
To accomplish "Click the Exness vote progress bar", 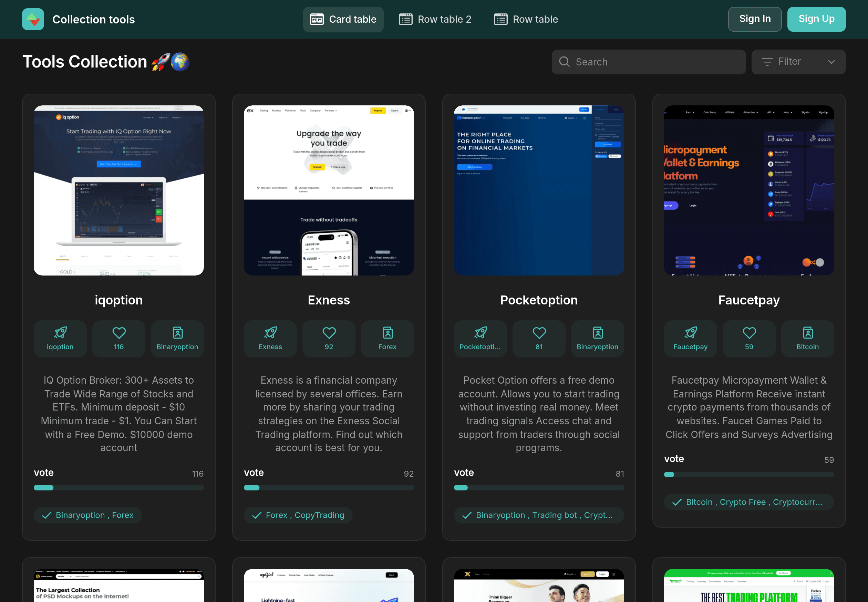I will coord(329,487).
